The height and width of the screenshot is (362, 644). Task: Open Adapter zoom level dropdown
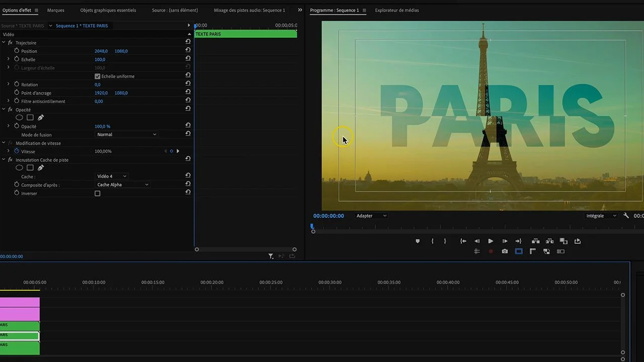[x=371, y=216]
